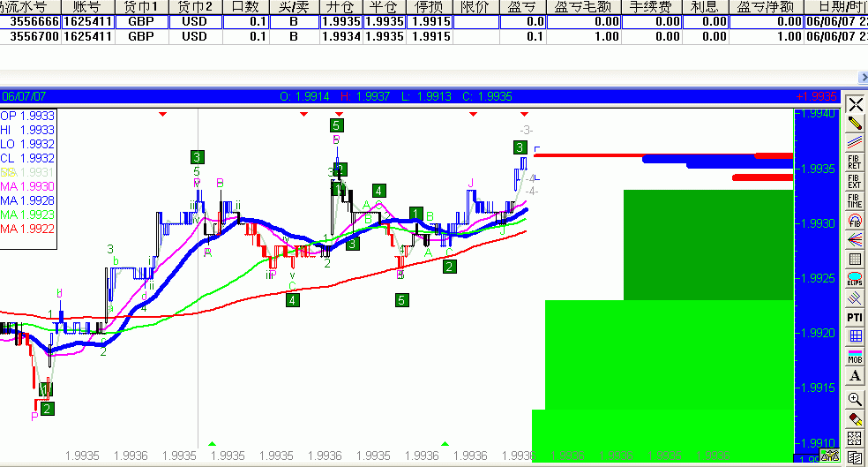Click the zoom magnifier tool
The width and height of the screenshot is (868, 467).
tap(856, 399)
